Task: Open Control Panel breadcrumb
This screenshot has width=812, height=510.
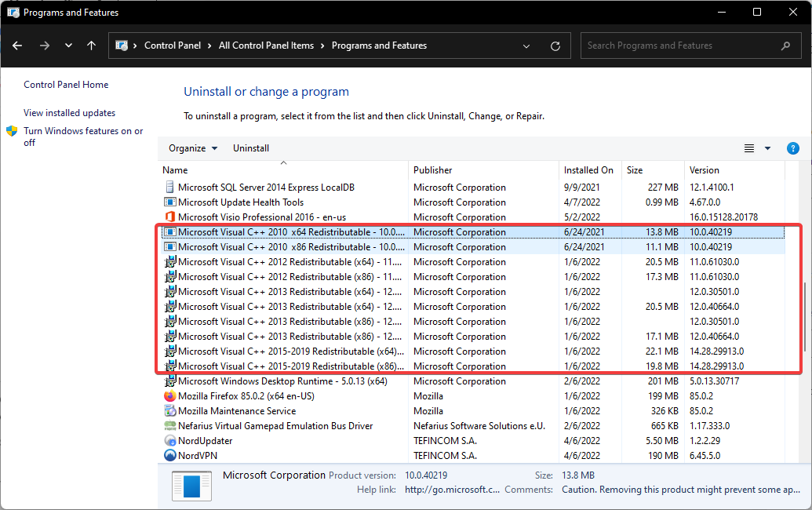Action: click(173, 46)
